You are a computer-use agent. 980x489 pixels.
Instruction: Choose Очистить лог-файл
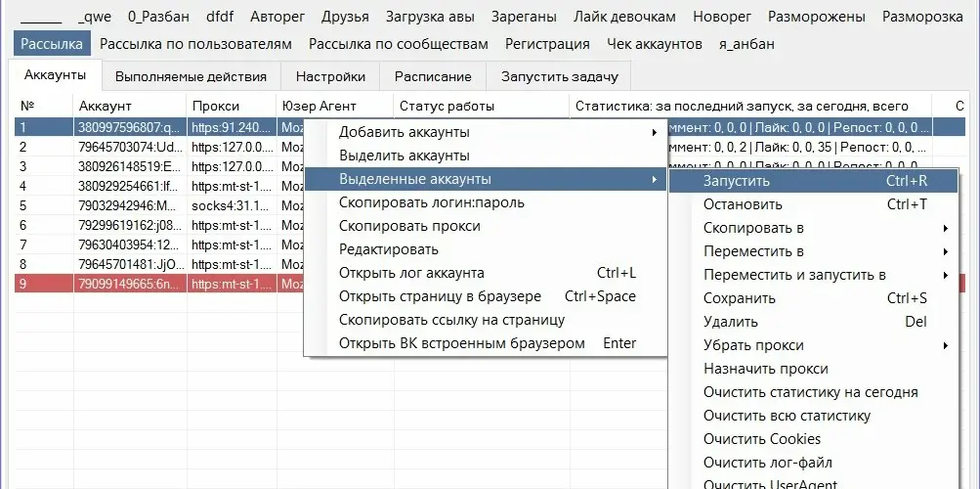[x=814, y=463]
